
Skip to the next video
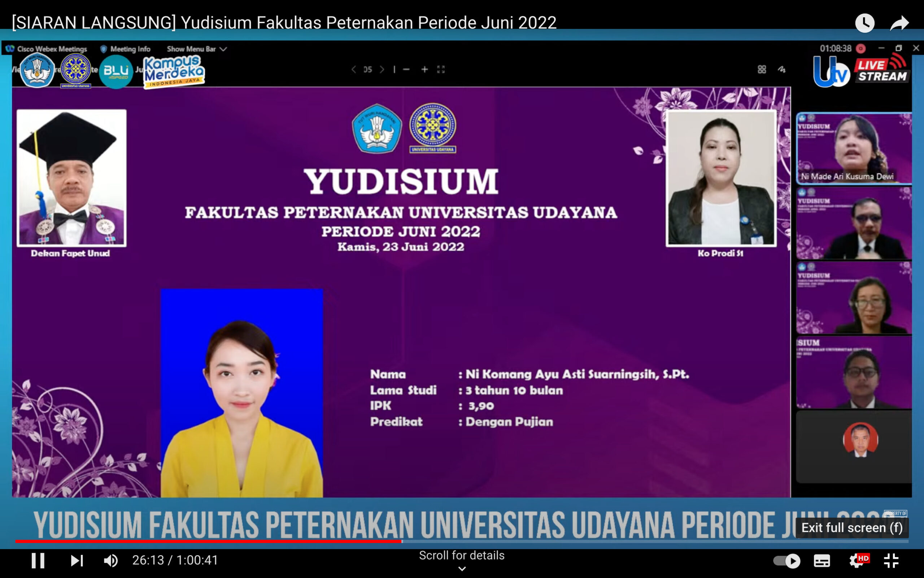(x=77, y=560)
